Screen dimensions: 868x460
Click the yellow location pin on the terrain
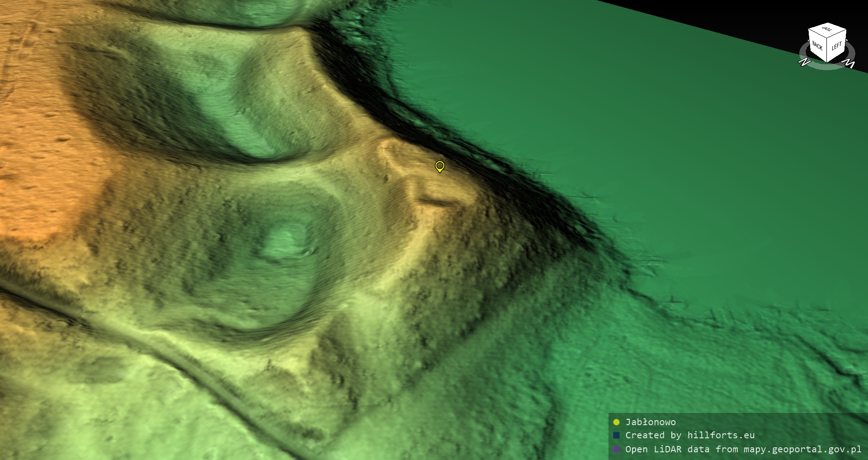coord(439,166)
